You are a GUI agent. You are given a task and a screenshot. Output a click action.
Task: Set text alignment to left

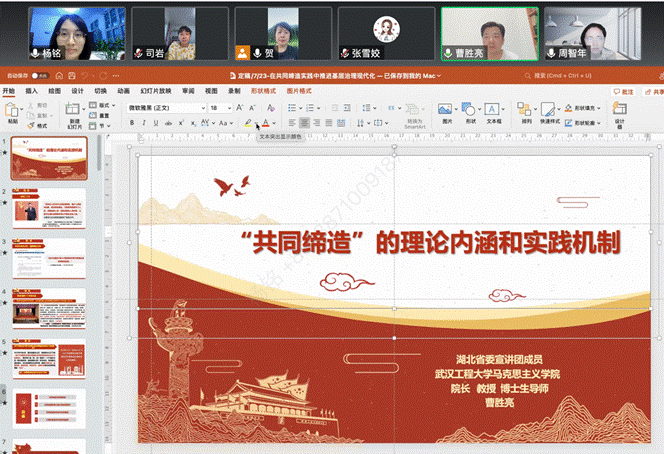click(292, 123)
